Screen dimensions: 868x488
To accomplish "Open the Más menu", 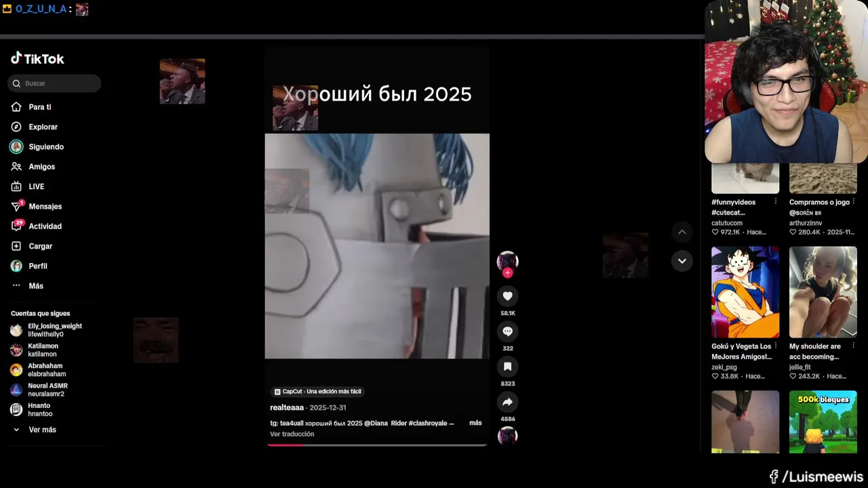I will point(27,286).
